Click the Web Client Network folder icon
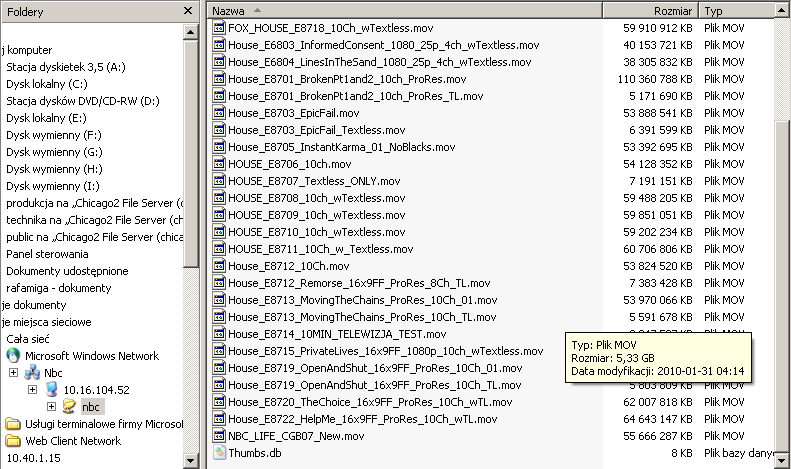This screenshot has width=791, height=469. (x=13, y=441)
